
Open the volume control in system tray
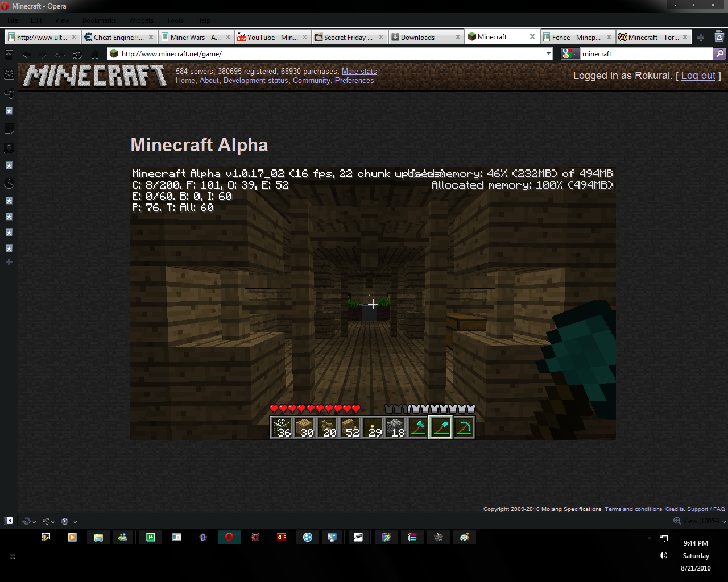[x=663, y=555]
